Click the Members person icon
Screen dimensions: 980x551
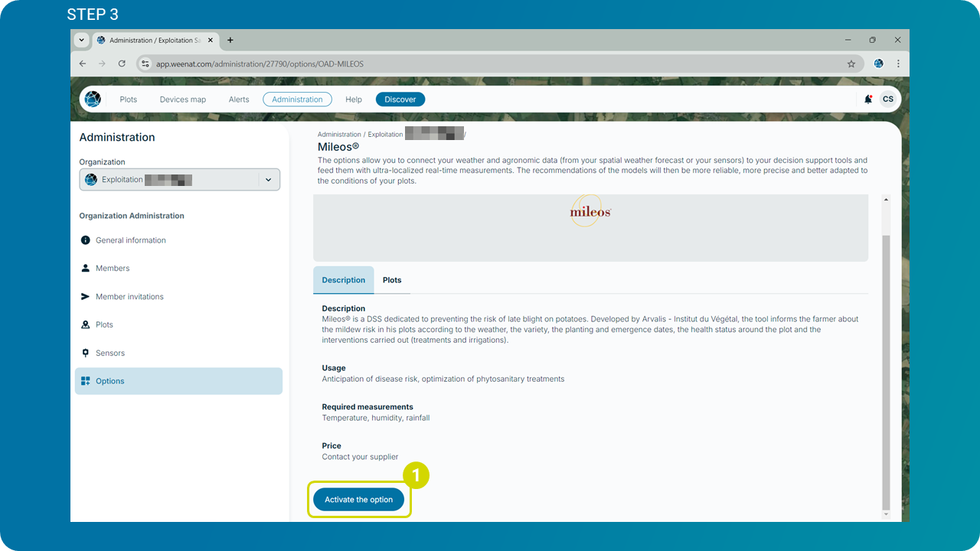(x=86, y=269)
